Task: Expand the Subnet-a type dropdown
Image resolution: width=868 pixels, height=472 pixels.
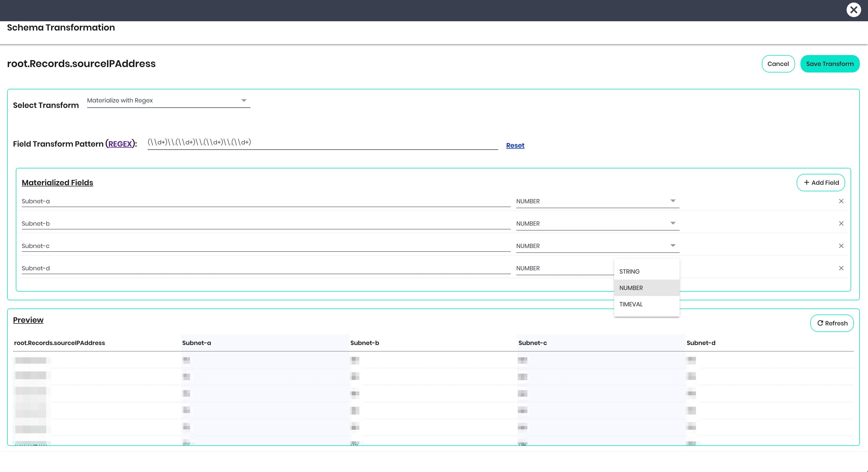Action: [x=597, y=201]
